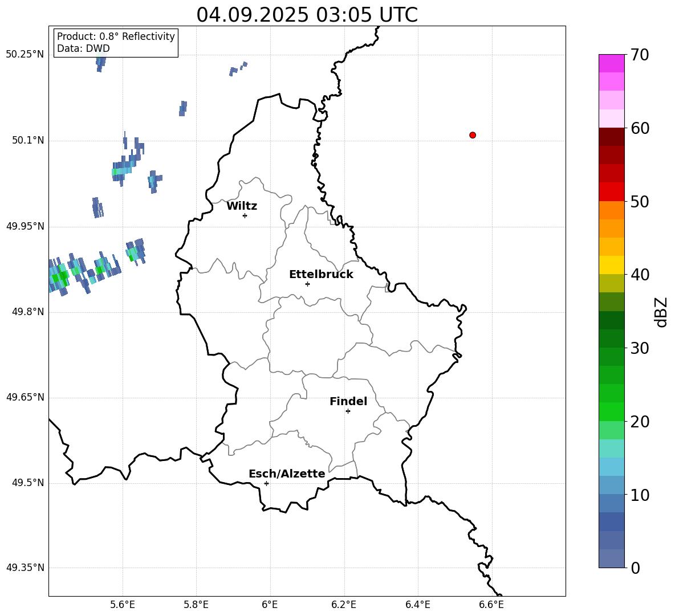The width and height of the screenshot is (675, 616).
Task: Click the colorbar tick label 70
Action: (640, 55)
